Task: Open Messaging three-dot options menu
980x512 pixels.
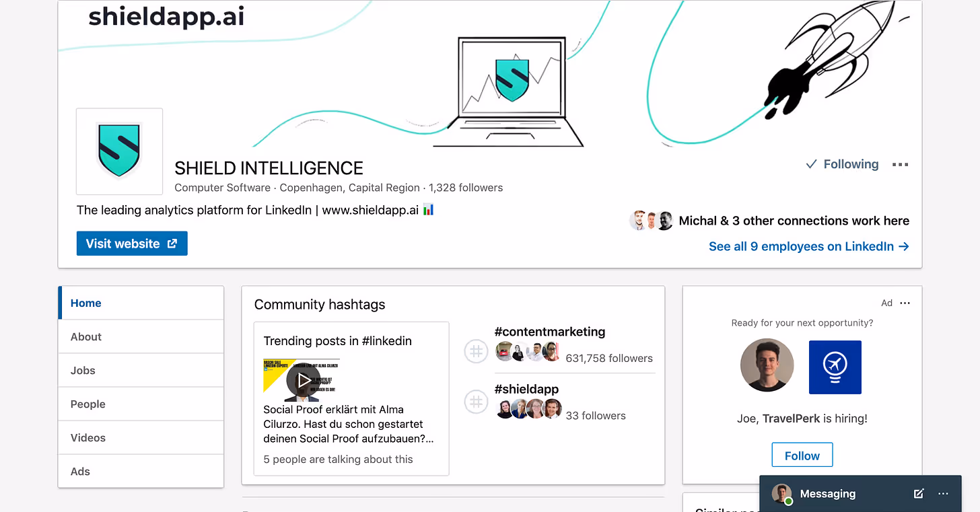Action: pos(943,494)
